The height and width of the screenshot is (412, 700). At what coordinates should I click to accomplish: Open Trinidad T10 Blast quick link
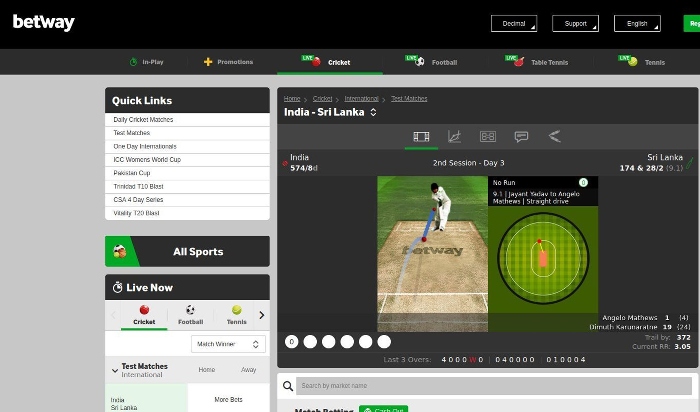pos(187,187)
